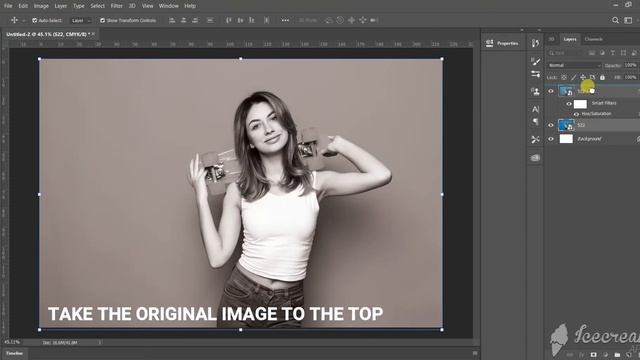Image resolution: width=640 pixels, height=360 pixels.
Task: Open the Help menu
Action: click(190, 6)
